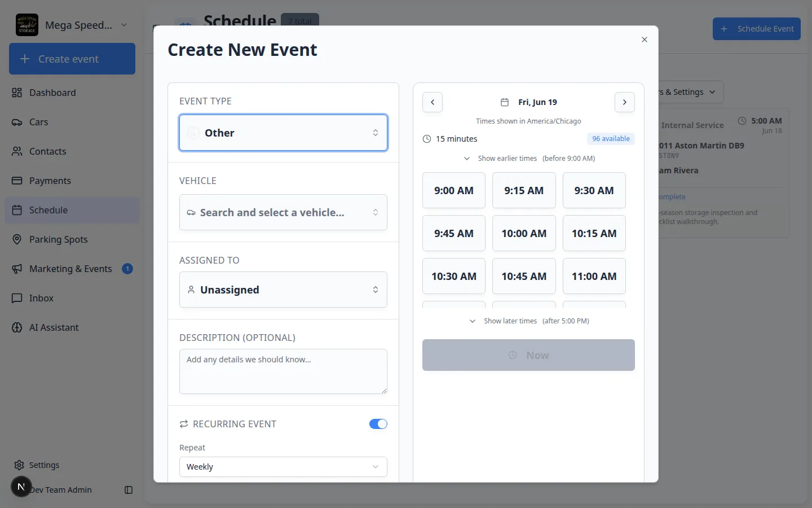Click Marketing & Events notification badge
The height and width of the screenshot is (508, 812).
[127, 269]
